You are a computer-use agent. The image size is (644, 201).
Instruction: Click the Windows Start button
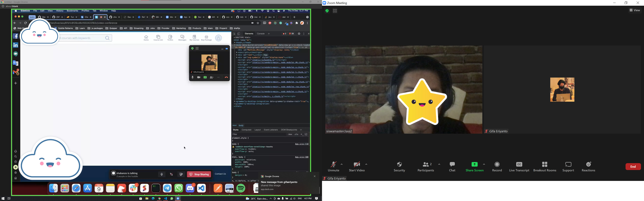3,198
